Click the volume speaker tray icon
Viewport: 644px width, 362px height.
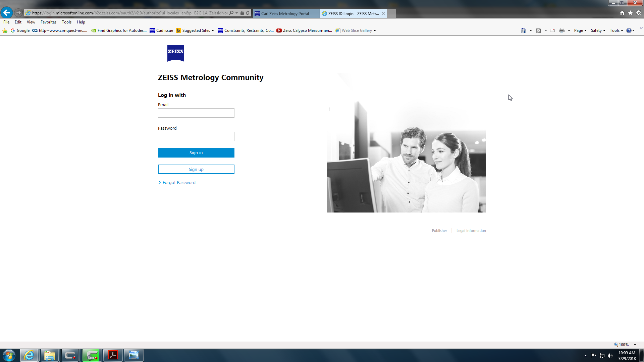pyautogui.click(x=610, y=356)
